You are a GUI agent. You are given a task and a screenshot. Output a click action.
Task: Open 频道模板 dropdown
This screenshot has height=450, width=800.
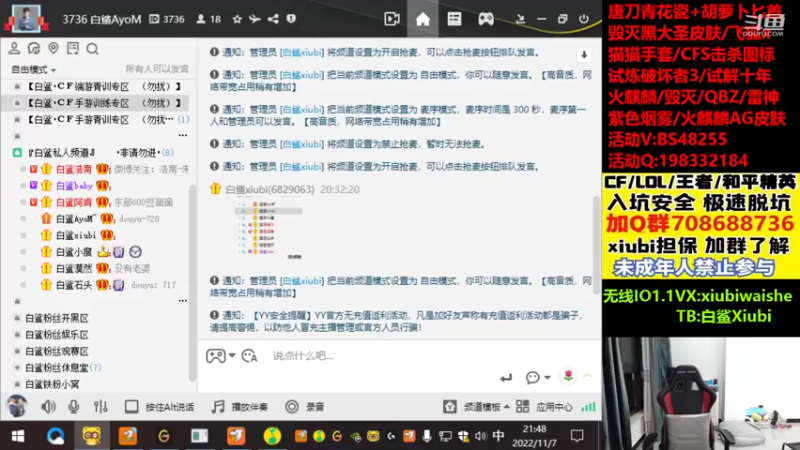click(476, 407)
